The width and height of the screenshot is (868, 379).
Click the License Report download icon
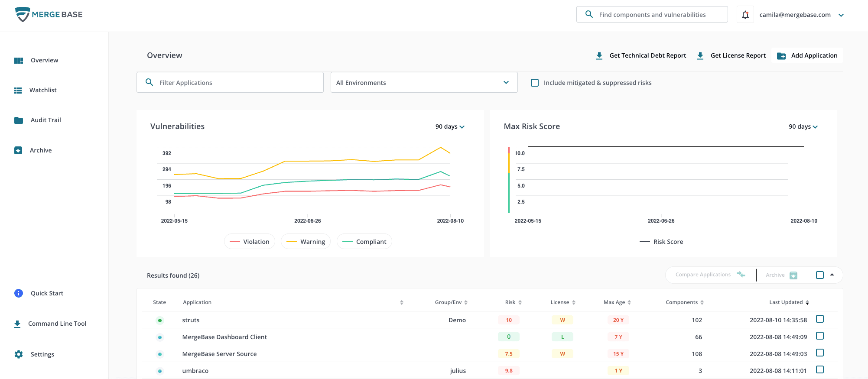pos(700,55)
